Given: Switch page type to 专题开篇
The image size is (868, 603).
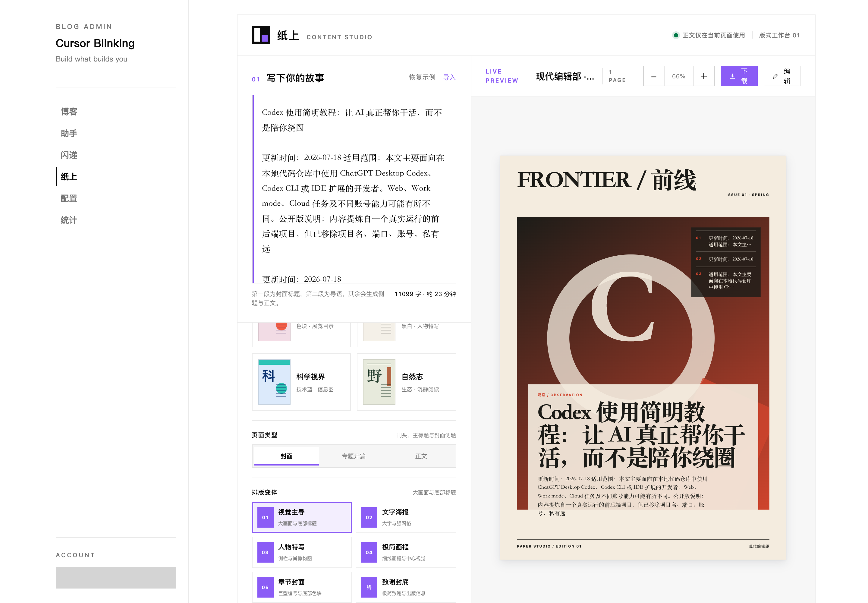Looking at the screenshot, I should click(354, 456).
